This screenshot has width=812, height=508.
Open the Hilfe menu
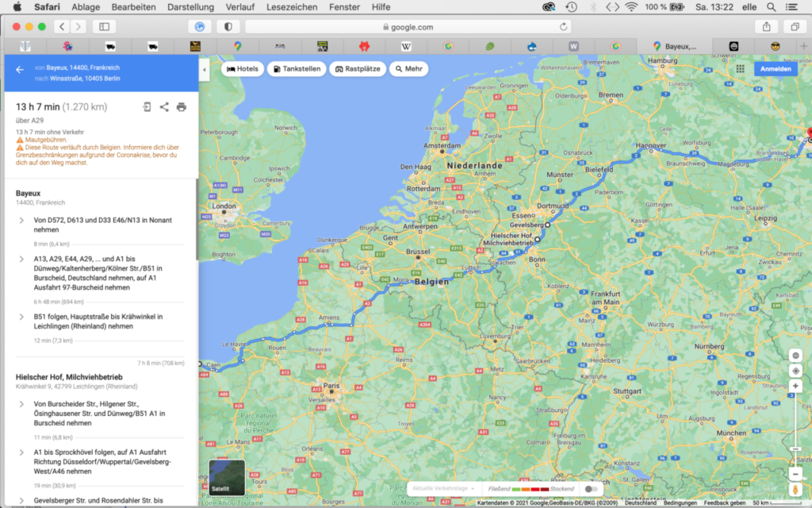[381, 6]
